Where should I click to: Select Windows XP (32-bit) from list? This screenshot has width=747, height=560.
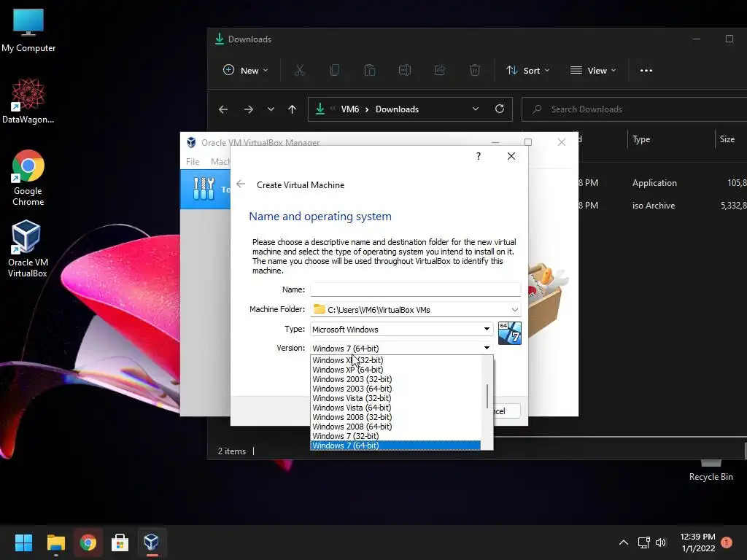(395, 360)
